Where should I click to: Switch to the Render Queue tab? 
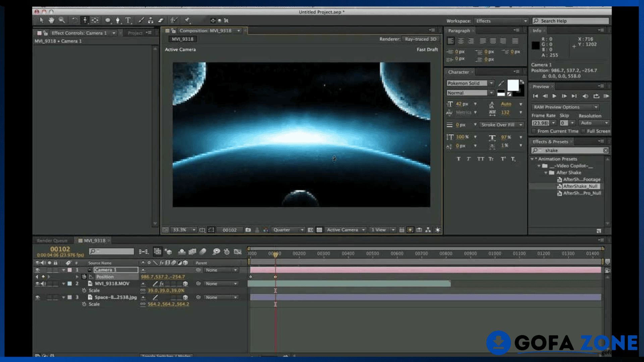52,241
